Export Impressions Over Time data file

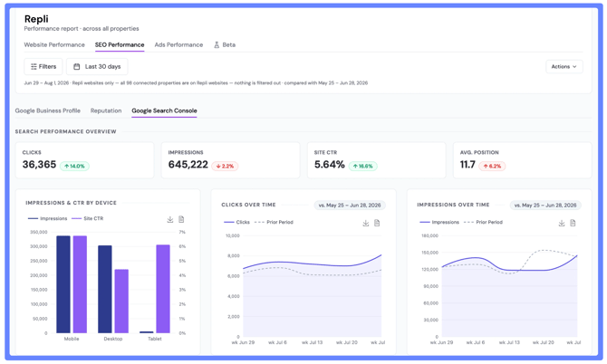573,223
